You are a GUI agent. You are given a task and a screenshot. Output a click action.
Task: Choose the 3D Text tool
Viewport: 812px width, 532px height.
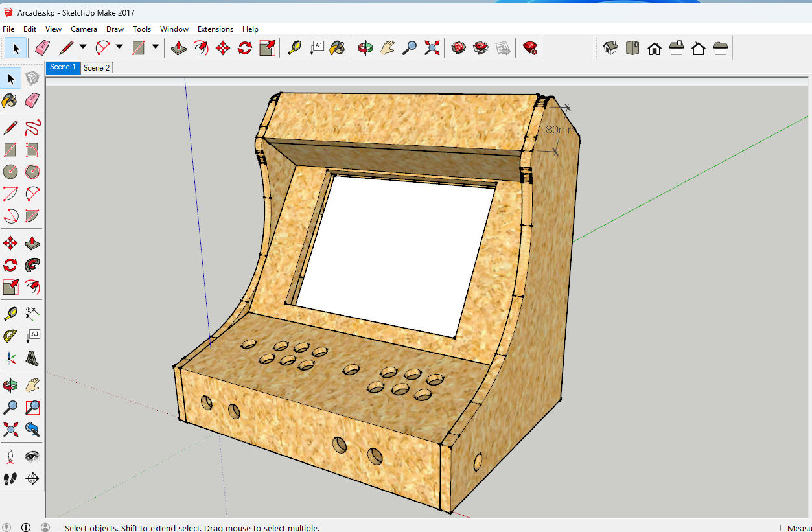tap(32, 358)
